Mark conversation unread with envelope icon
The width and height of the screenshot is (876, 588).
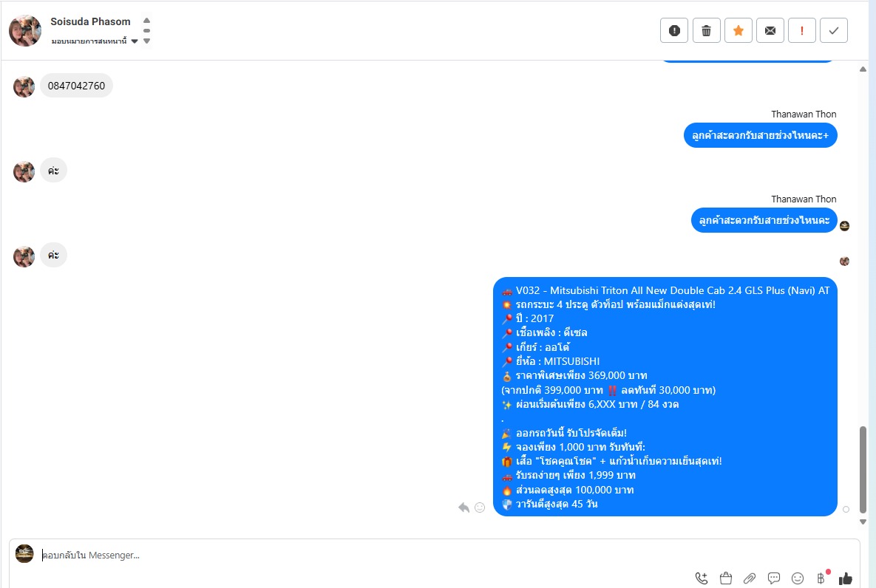[x=770, y=30]
